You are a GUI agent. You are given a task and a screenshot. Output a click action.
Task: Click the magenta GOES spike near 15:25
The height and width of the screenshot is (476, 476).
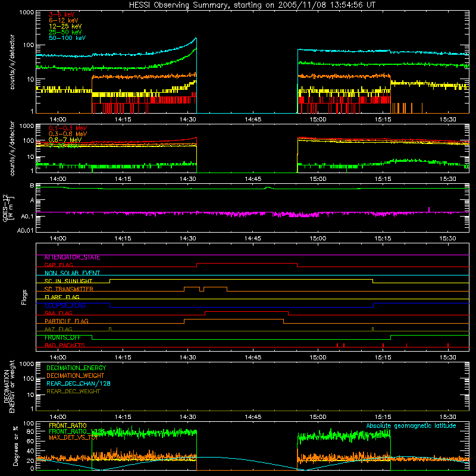point(429,209)
